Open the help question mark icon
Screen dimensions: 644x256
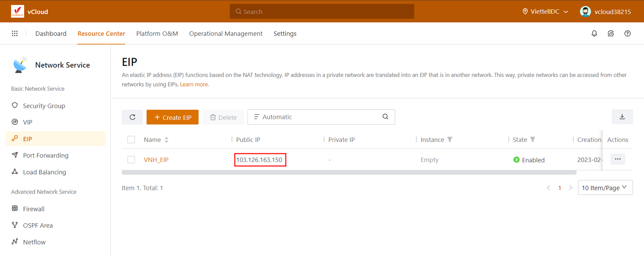coord(627,33)
